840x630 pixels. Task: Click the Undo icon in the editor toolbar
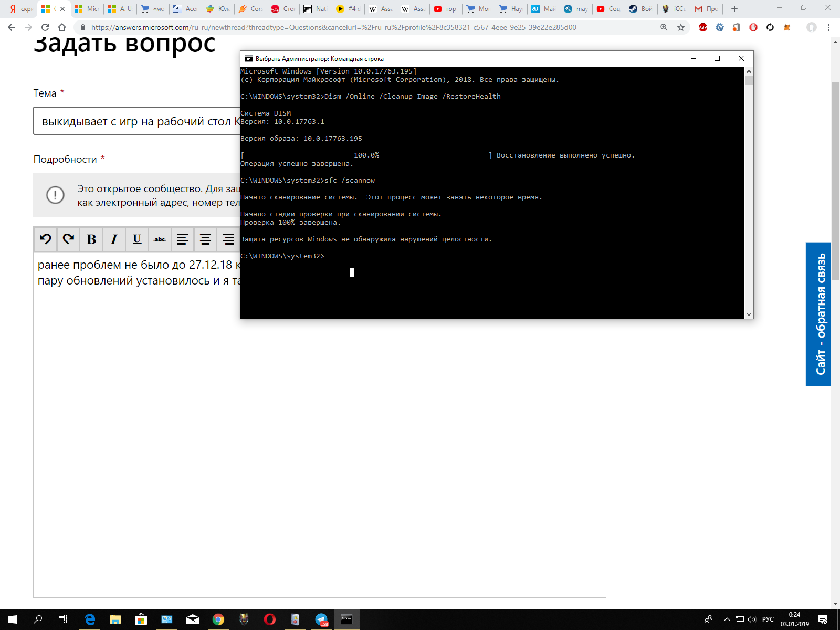click(46, 239)
